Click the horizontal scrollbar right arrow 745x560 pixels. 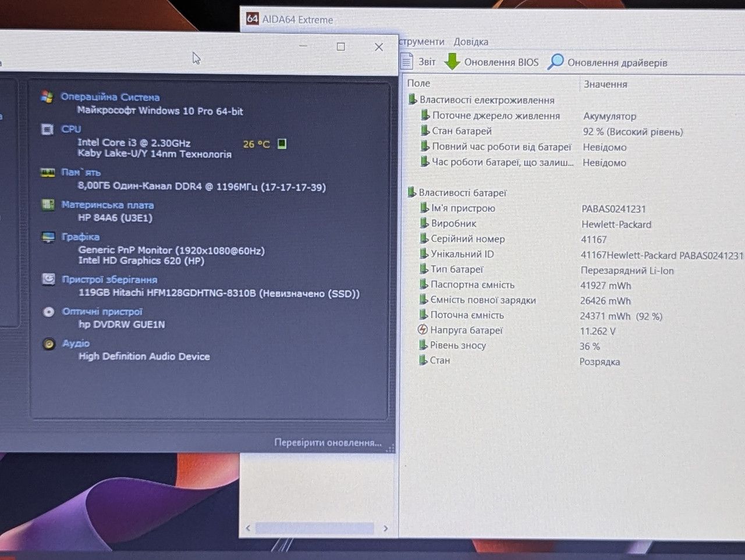(x=385, y=528)
